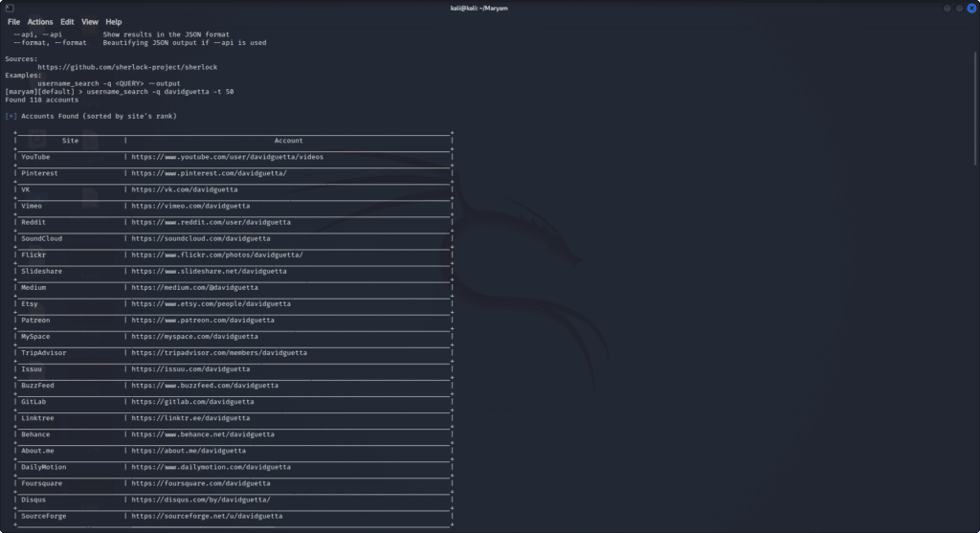Close the terminal window
The width and height of the screenshot is (980, 533).
click(x=969, y=8)
